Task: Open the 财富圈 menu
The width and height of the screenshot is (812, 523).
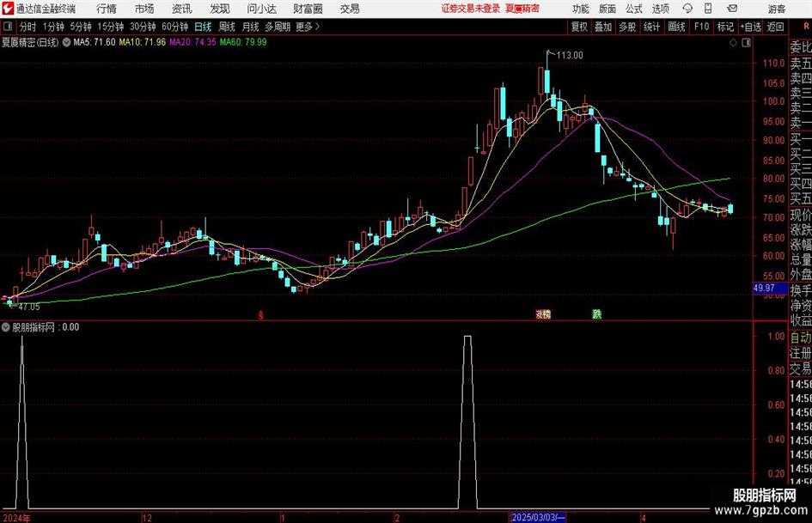Action: [x=308, y=9]
